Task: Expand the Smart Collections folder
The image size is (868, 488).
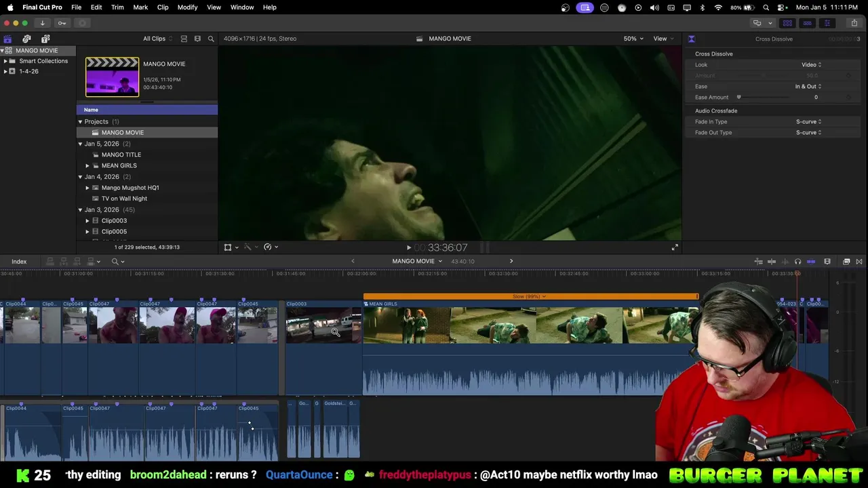Action: coord(5,61)
